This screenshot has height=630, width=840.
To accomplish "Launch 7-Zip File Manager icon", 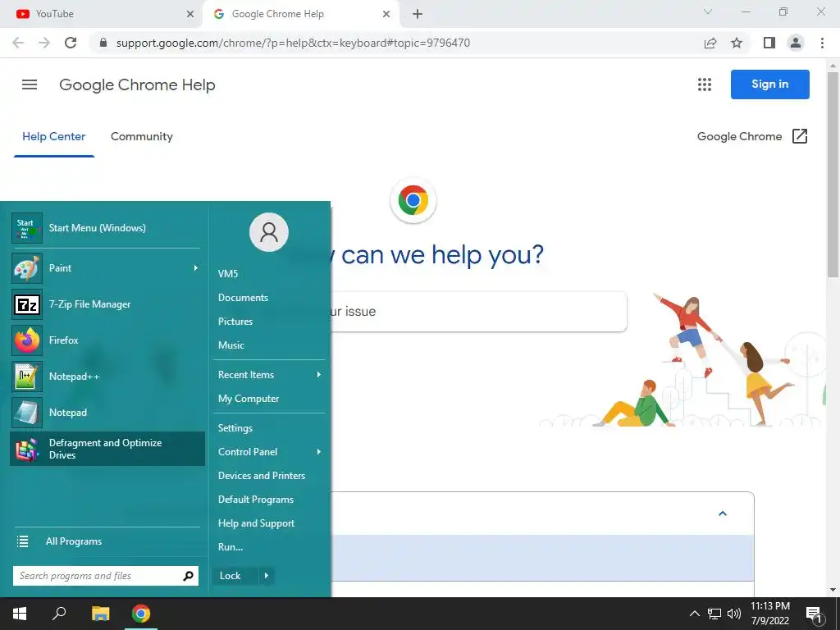I will point(27,304).
